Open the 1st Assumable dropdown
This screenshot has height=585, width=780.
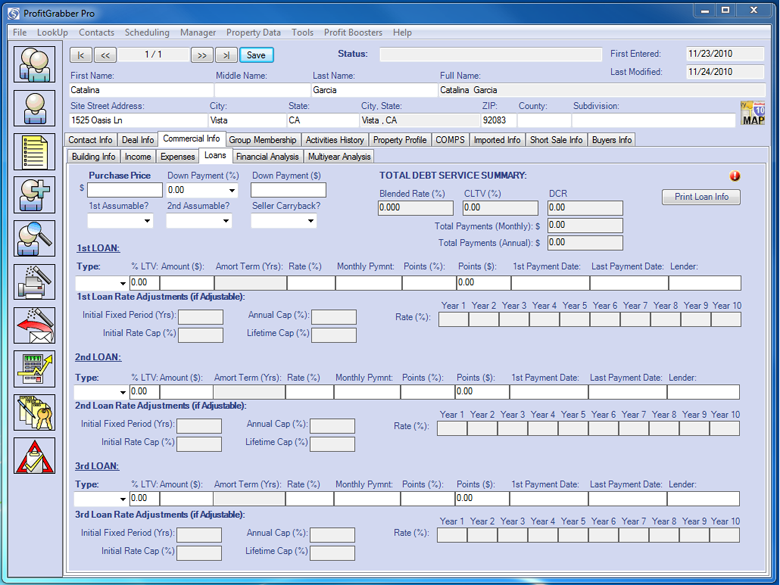click(x=147, y=221)
